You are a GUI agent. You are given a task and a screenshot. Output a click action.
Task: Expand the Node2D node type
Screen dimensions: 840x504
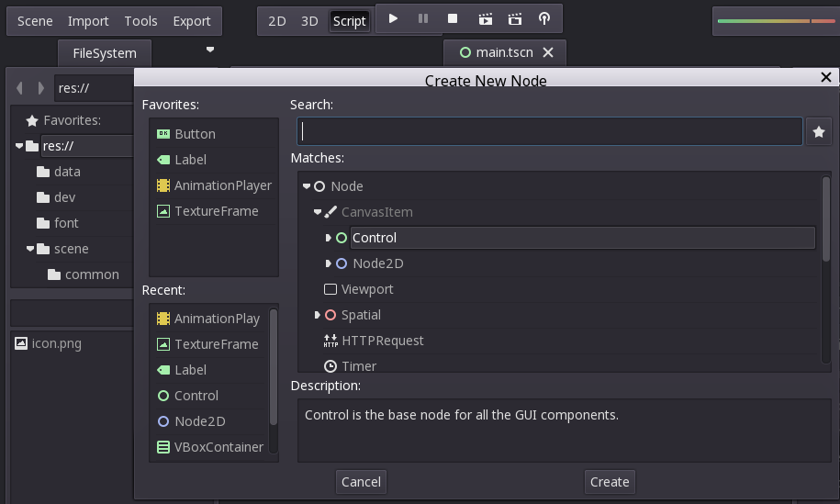pos(328,263)
